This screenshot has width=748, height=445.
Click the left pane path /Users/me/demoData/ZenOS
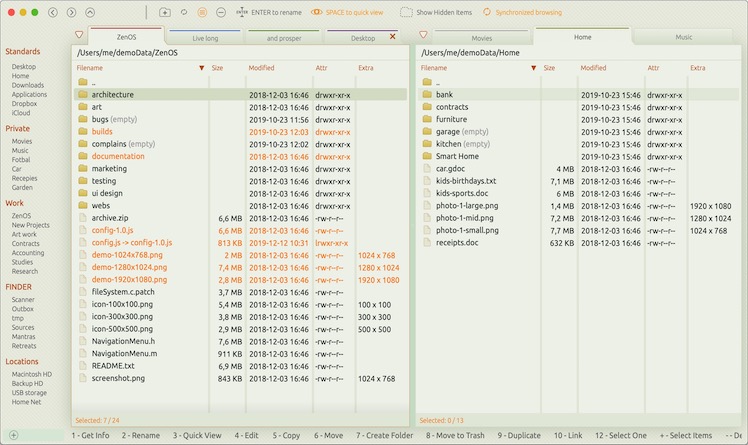127,53
